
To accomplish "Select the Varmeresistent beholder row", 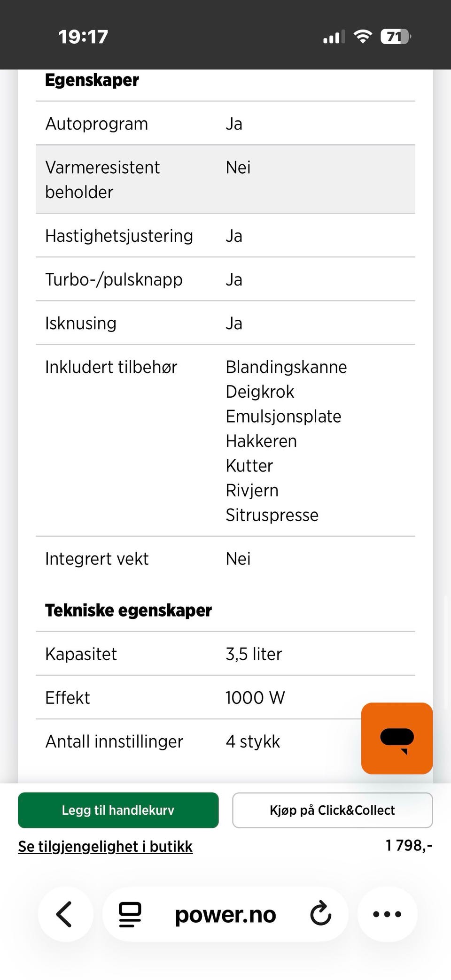I will click(225, 179).
